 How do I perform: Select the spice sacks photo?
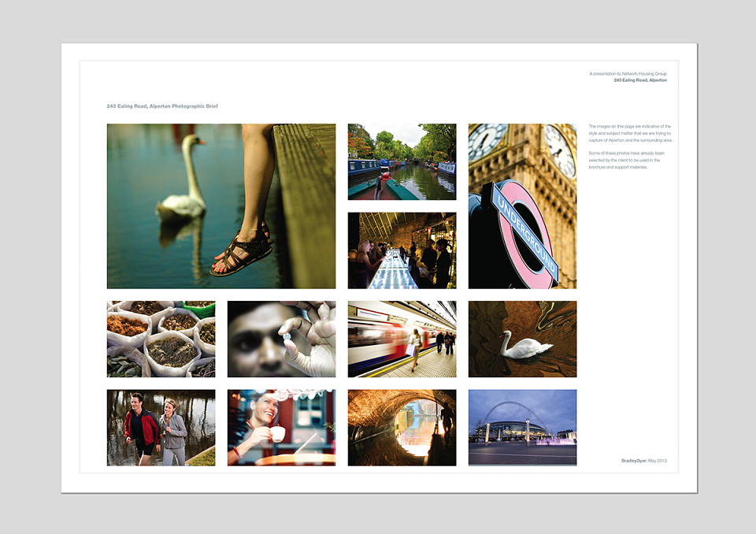(x=161, y=339)
